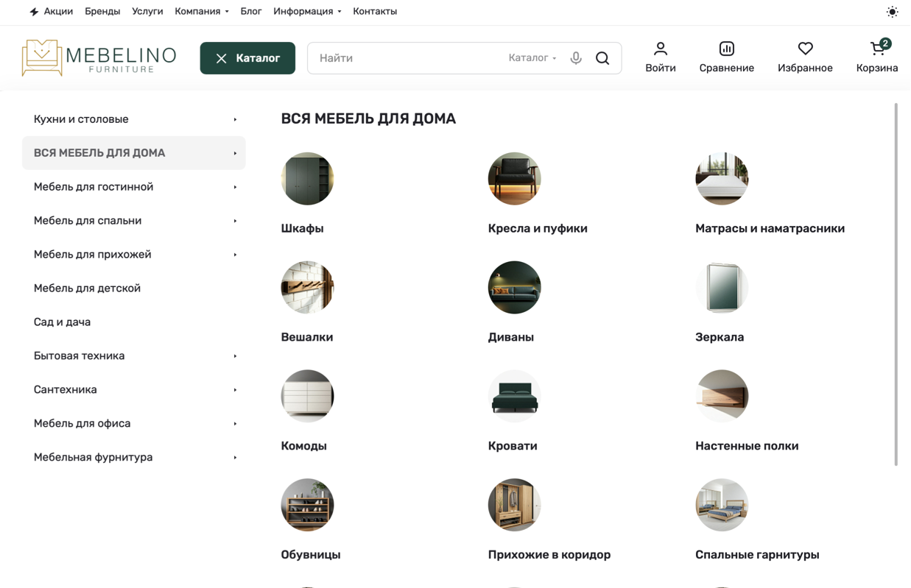The width and height of the screenshot is (911, 588).
Task: Open the Бренды menu item
Action: point(102,12)
